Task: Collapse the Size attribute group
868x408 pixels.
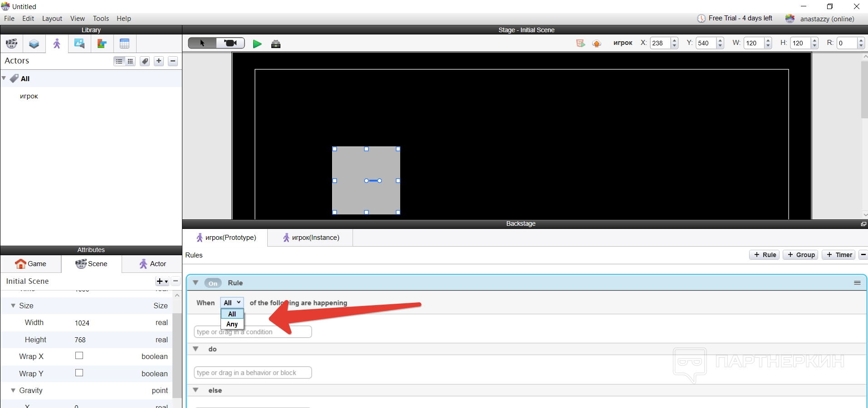Action: tap(13, 306)
